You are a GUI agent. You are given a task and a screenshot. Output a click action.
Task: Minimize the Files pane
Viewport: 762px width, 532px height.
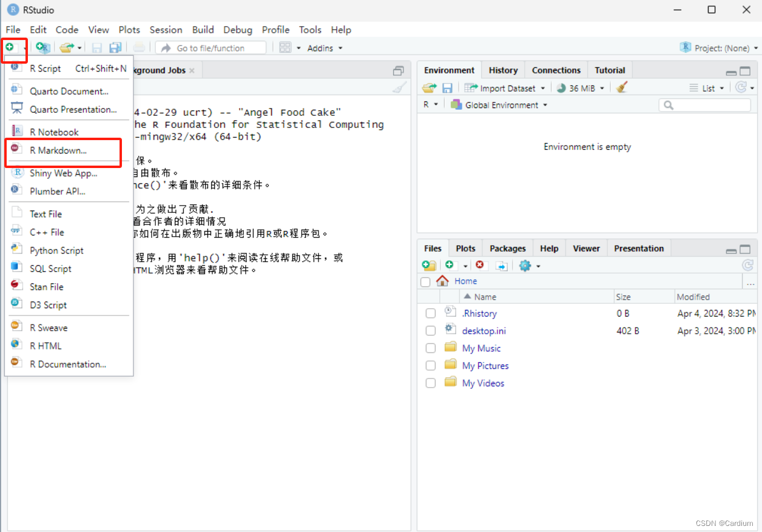(732, 251)
